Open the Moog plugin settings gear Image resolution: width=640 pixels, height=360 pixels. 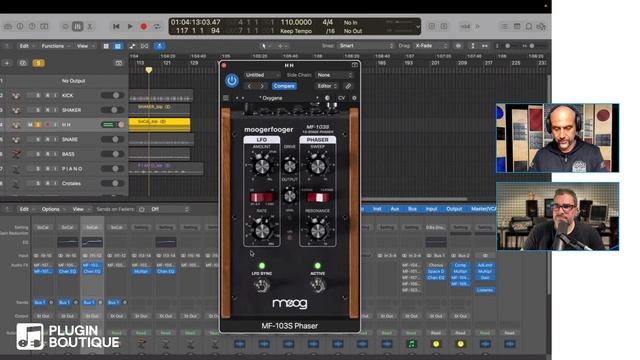354,98
